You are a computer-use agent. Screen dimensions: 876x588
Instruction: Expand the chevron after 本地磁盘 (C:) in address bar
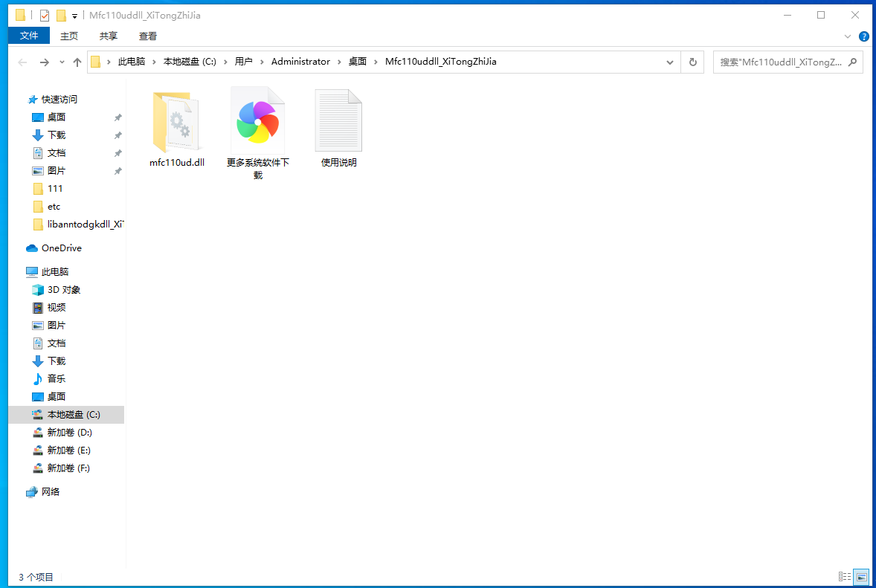coord(226,62)
